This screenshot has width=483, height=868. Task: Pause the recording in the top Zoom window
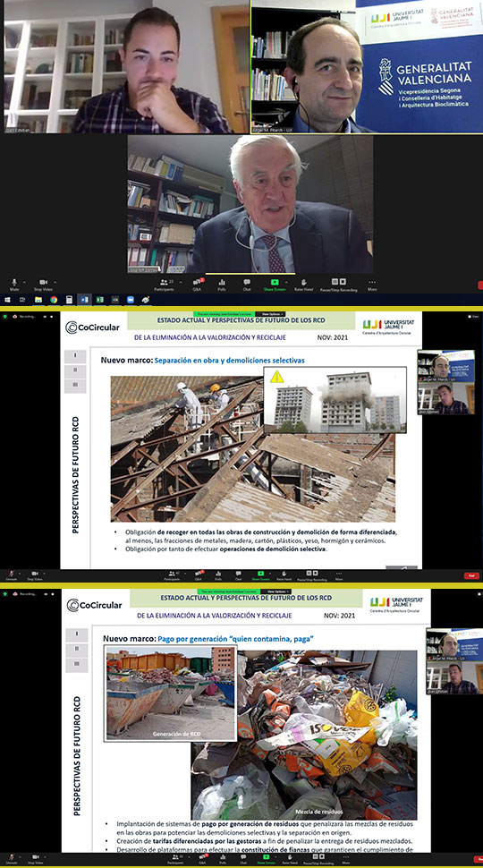(x=335, y=282)
